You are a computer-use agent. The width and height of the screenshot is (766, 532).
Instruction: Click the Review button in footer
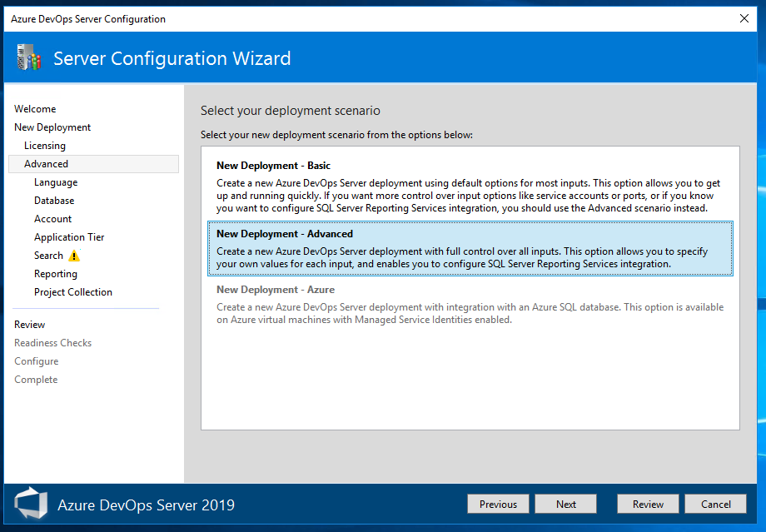tap(648, 504)
